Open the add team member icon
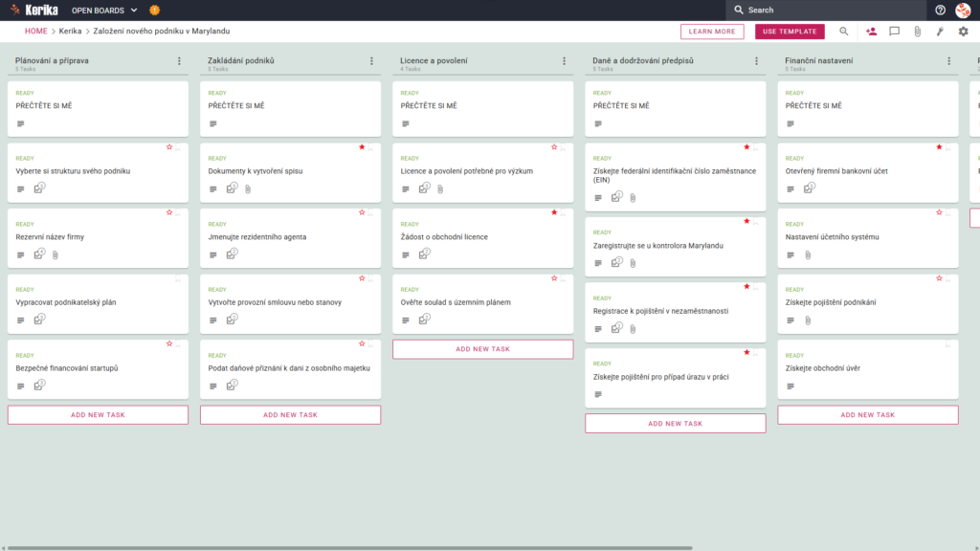 click(x=871, y=32)
